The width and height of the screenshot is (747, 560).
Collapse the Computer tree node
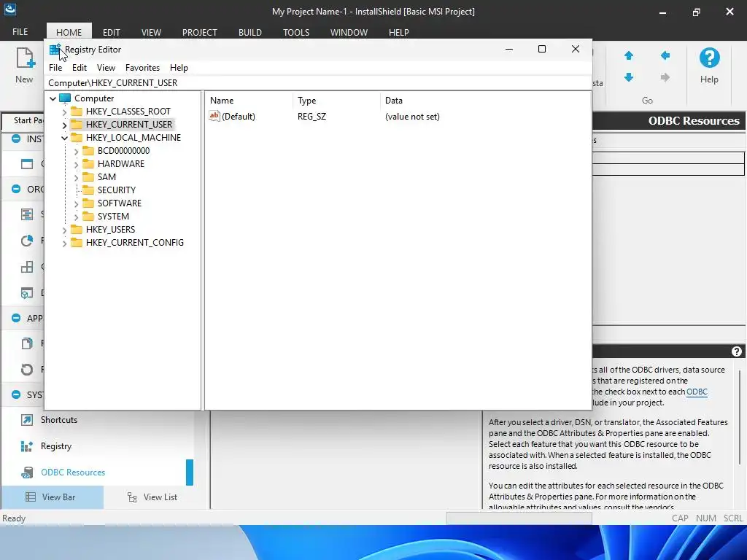pos(53,98)
